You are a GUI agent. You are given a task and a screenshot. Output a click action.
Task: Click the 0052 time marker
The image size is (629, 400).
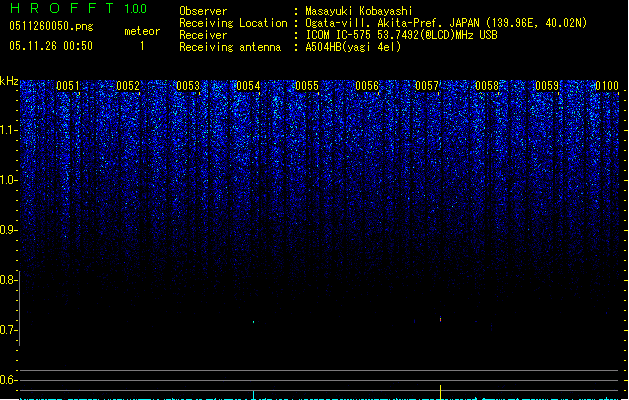pyautogui.click(x=128, y=86)
